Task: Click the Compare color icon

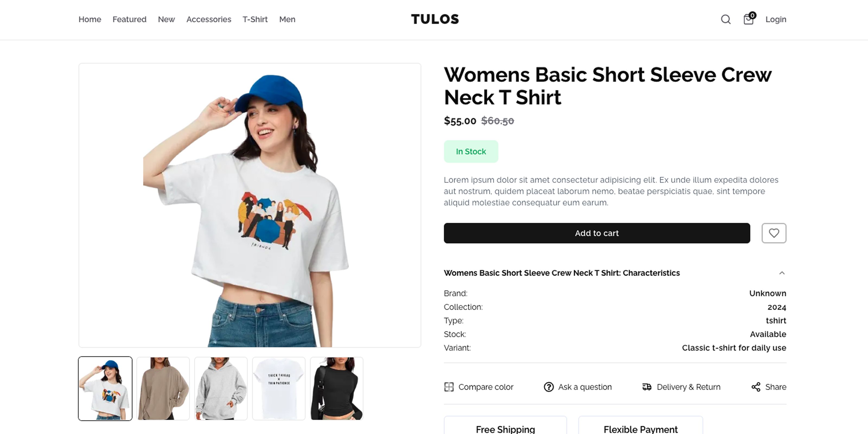Action: point(449,387)
